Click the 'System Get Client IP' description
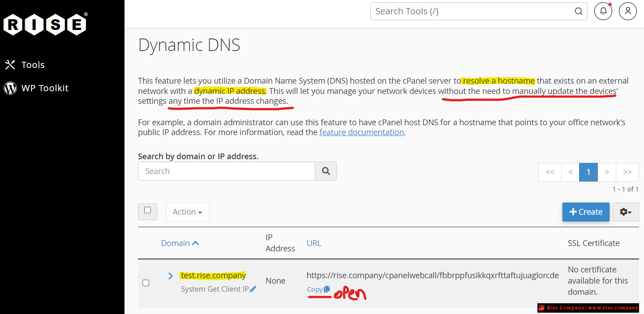This screenshot has height=314, width=644. 215,289
